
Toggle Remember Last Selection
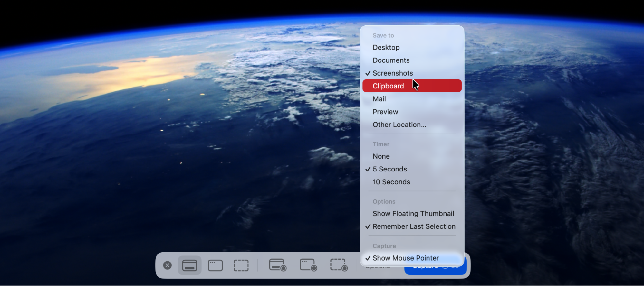click(412, 226)
